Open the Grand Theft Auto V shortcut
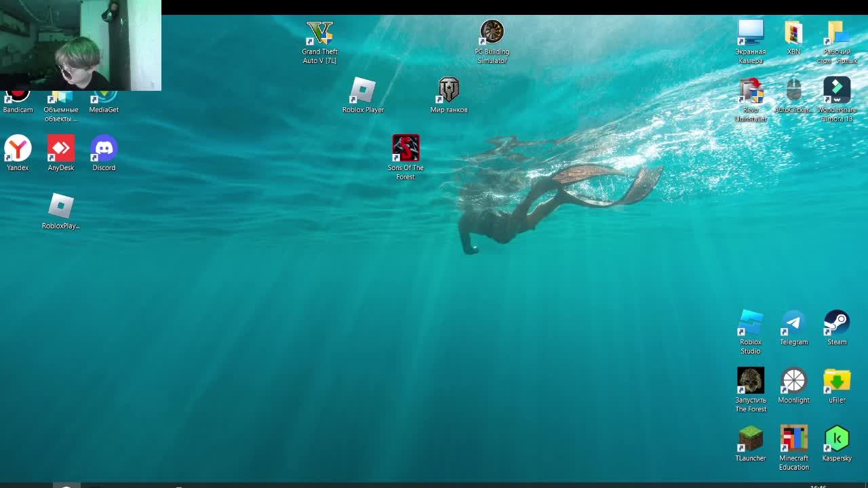The width and height of the screenshot is (868, 488). 319,33
